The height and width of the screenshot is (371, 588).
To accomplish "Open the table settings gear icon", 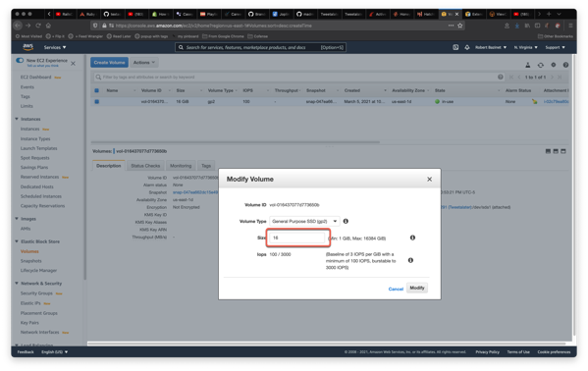I will pos(553,65).
